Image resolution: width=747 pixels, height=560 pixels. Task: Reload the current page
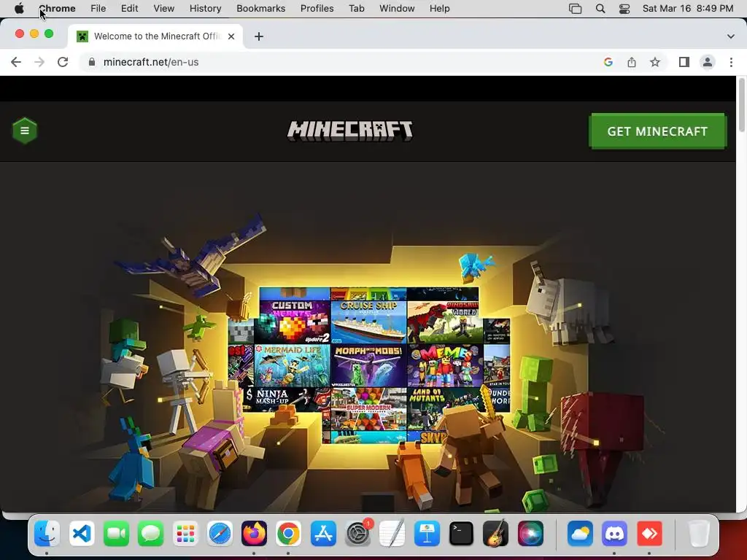pyautogui.click(x=63, y=62)
